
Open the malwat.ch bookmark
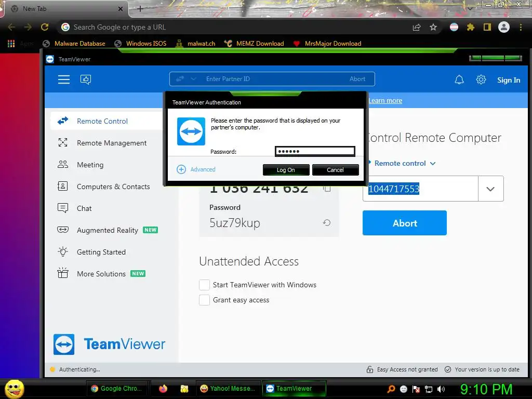click(x=195, y=44)
